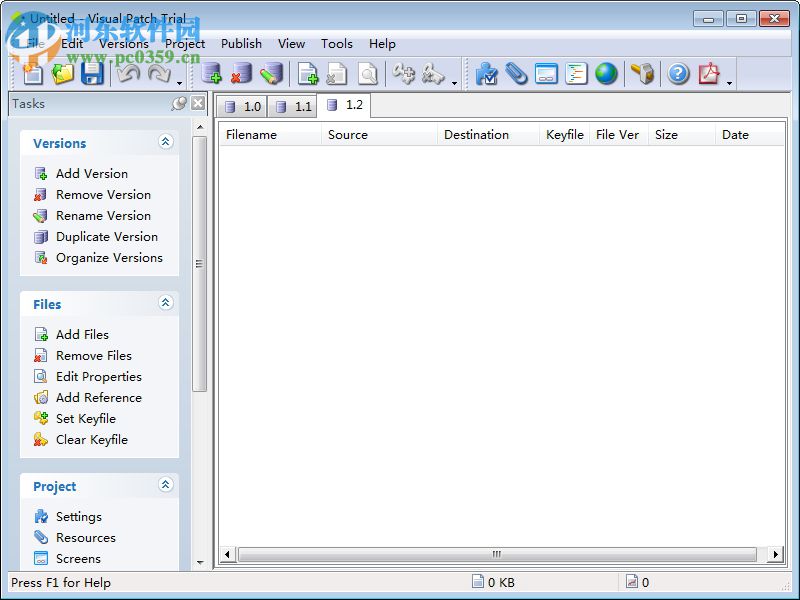
Task: Click the Remove Files toolbar icon
Action: pyautogui.click(x=337, y=74)
